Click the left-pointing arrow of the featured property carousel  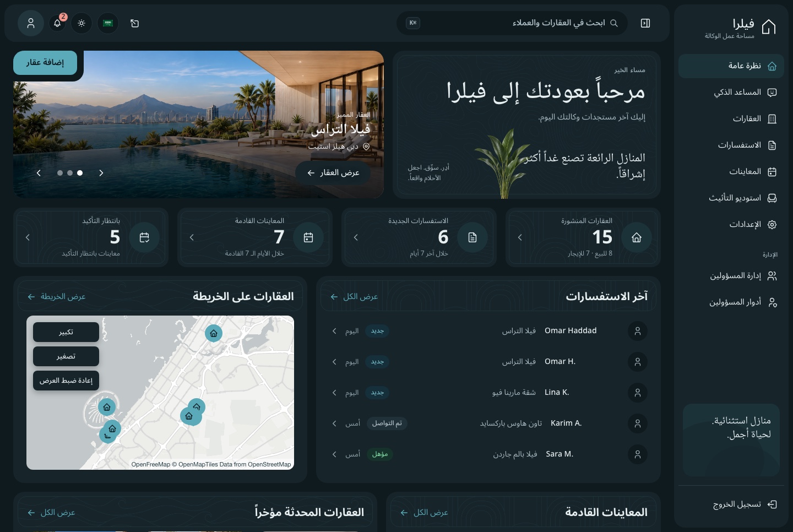pos(39,173)
